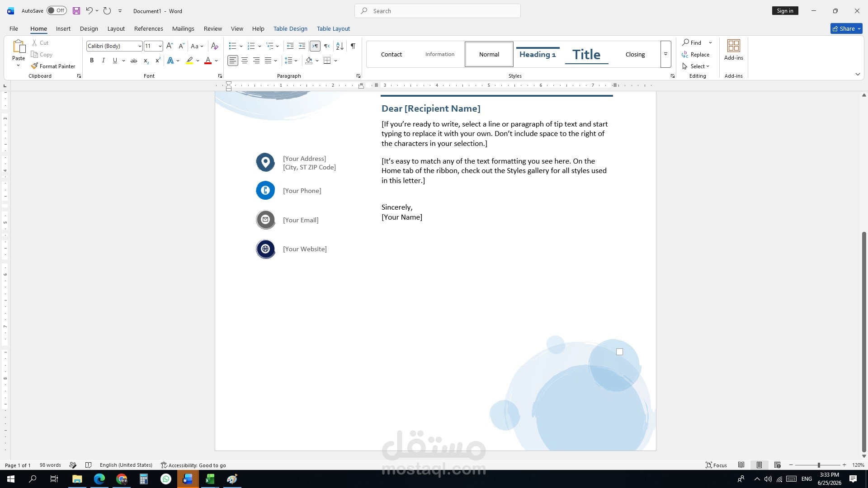The image size is (868, 488).
Task: Launch WhatsApp from the taskbar
Action: point(166,479)
